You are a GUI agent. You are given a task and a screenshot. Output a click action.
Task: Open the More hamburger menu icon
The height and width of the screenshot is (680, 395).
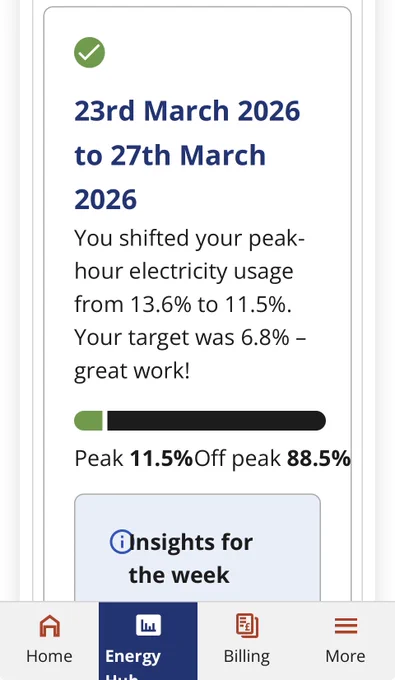[346, 626]
